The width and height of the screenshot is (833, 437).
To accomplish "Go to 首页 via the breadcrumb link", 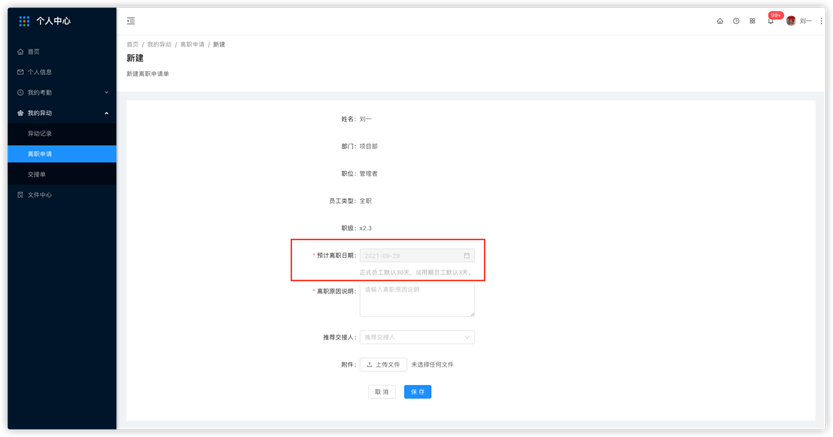I will (x=132, y=45).
